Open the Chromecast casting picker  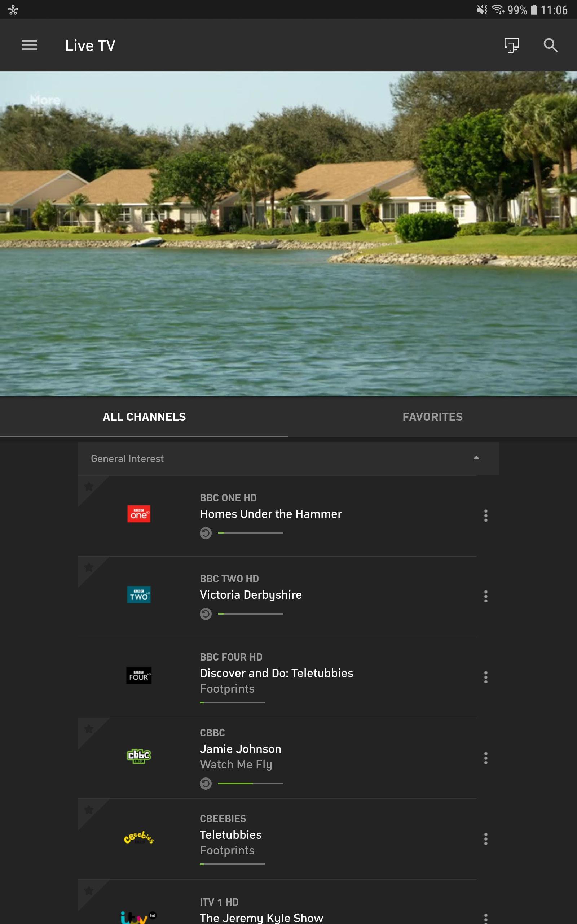coord(511,45)
